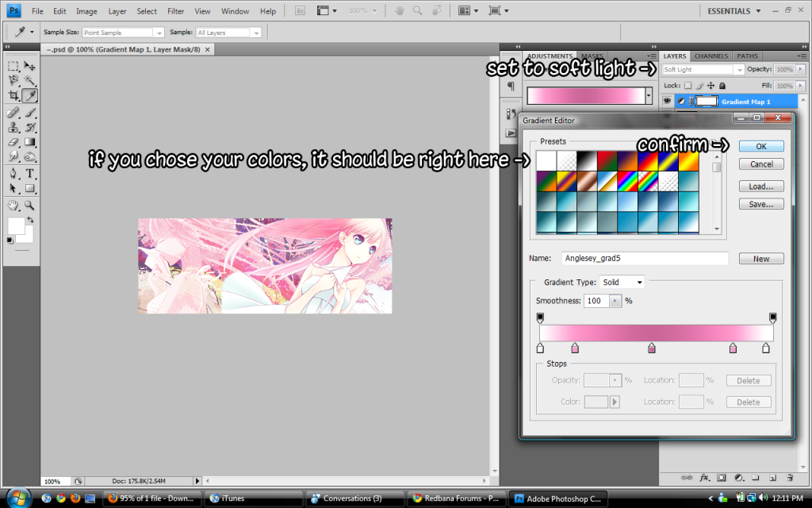
Task: Select the Sponge tool
Action: (x=29, y=156)
